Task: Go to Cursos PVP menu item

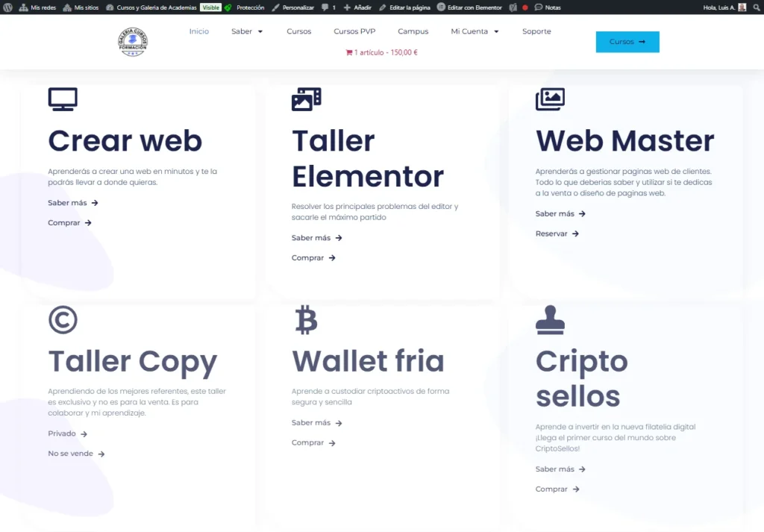Action: click(x=354, y=32)
